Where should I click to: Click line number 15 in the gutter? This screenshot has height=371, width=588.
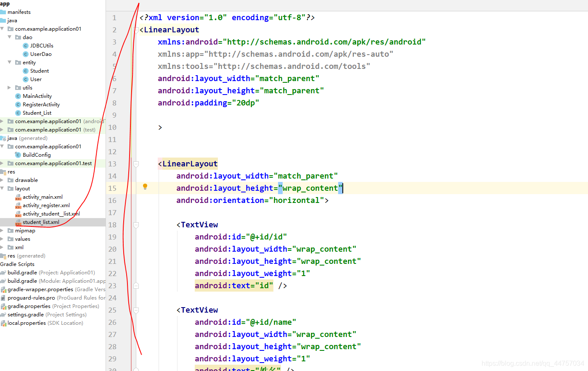112,188
